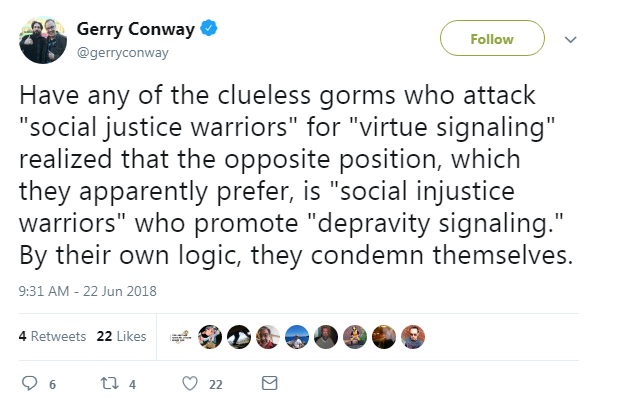
Task: Open the third liker avatar, dark image
Action: click(239, 337)
